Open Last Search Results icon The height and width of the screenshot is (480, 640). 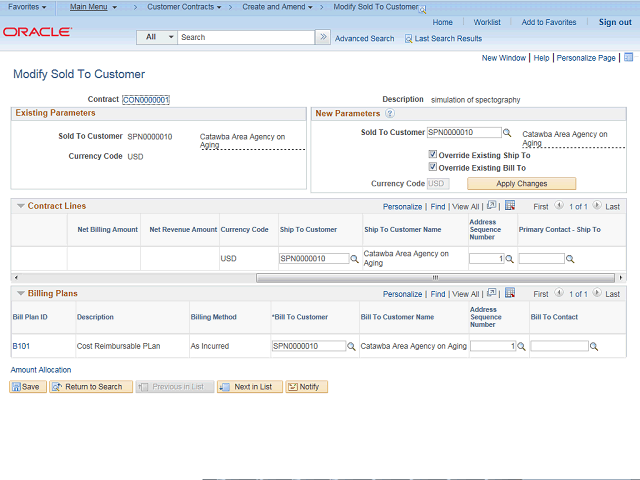tap(408, 39)
